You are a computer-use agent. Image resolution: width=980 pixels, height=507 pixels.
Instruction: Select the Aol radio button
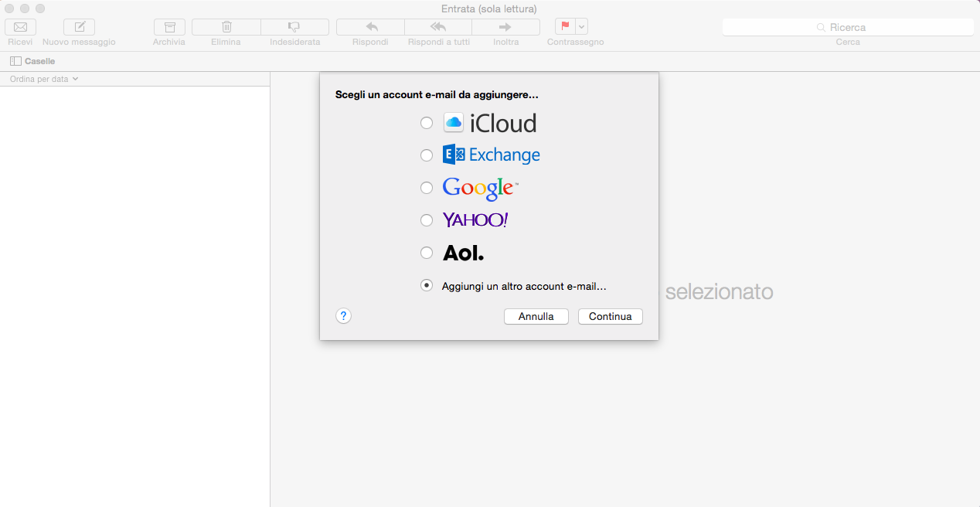[427, 253]
